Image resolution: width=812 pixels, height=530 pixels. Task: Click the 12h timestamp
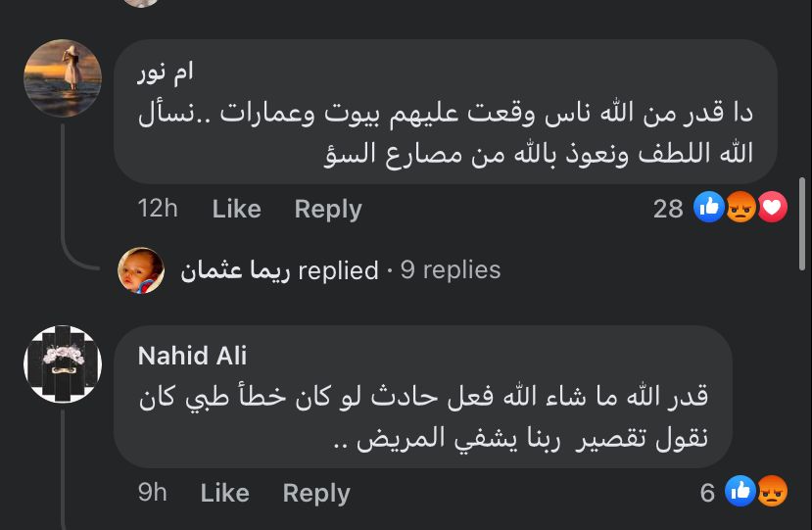pyautogui.click(x=158, y=209)
